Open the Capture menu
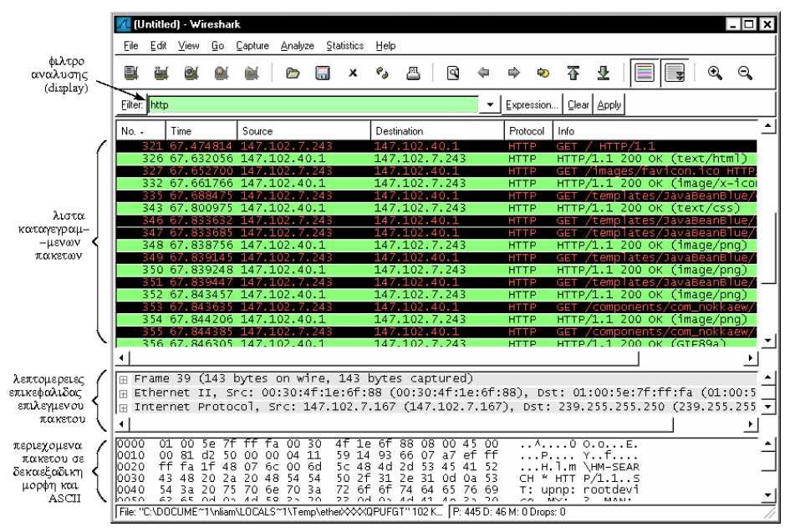This screenshot has height=532, width=800. tap(252, 46)
